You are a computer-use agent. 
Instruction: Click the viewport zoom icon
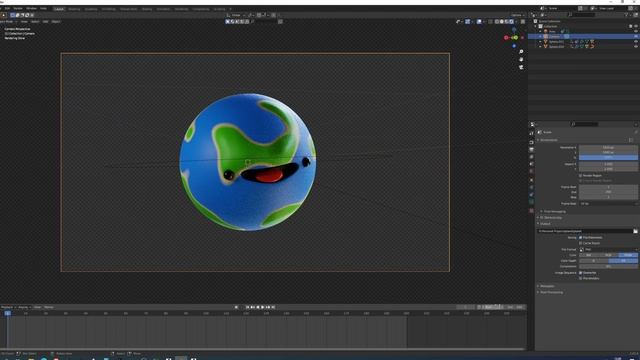pyautogui.click(x=521, y=52)
